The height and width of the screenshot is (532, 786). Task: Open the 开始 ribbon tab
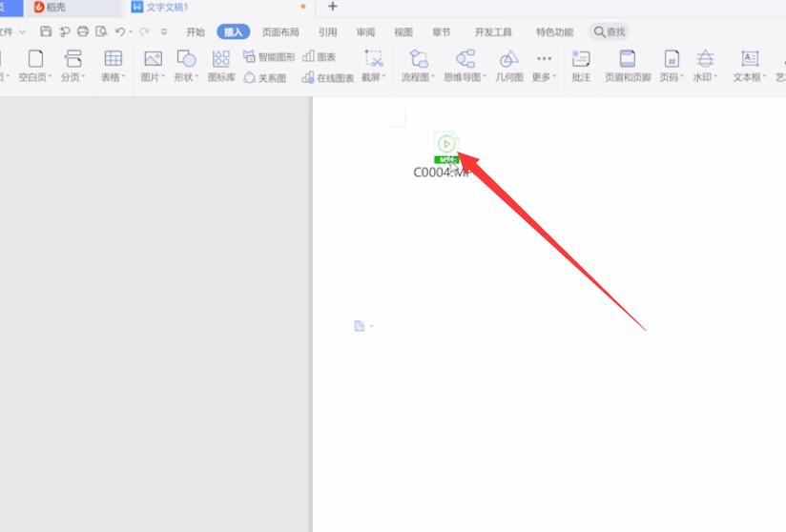(196, 32)
